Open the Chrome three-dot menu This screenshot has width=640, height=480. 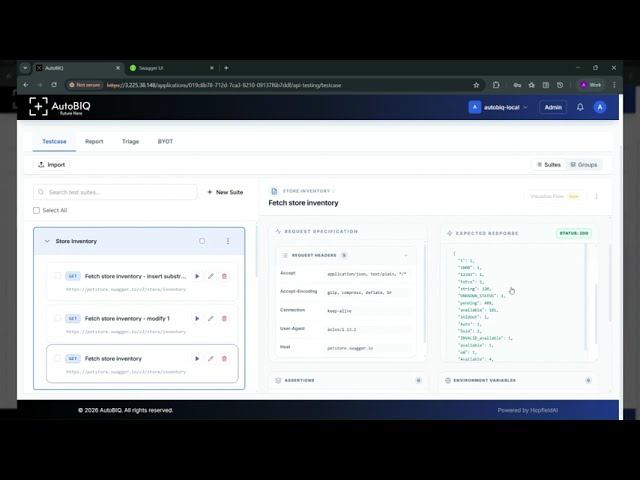tap(614, 85)
